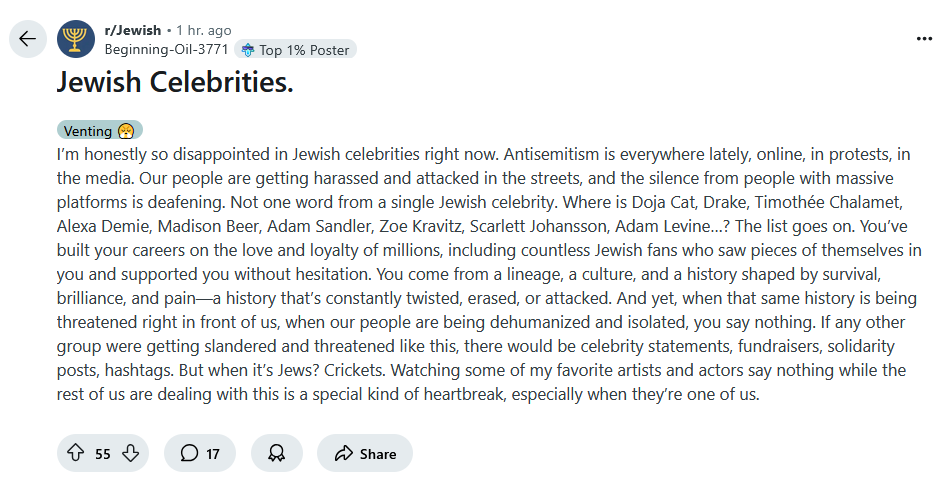Go back using the left arrow button
This screenshot has width=950, height=487.
click(x=27, y=39)
